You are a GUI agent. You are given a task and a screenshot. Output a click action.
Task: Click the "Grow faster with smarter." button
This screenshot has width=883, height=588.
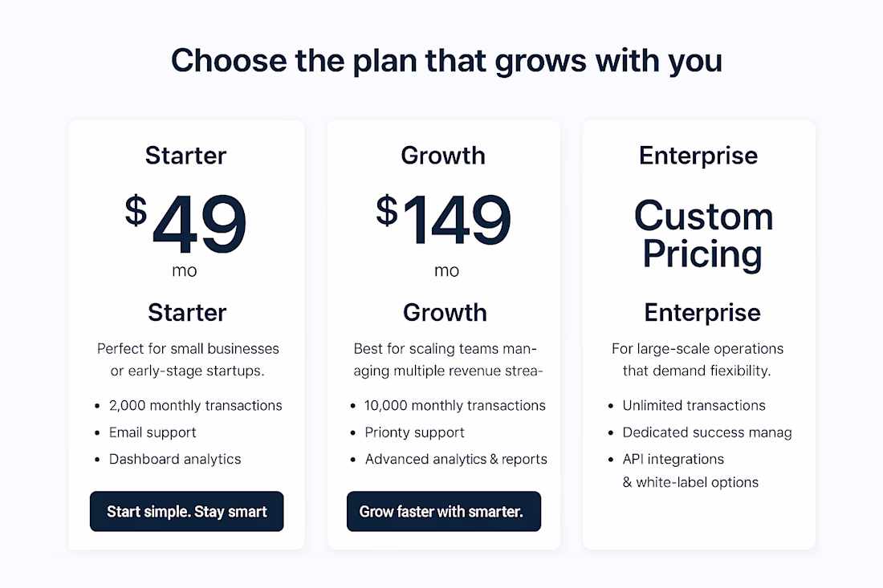pyautogui.click(x=443, y=511)
